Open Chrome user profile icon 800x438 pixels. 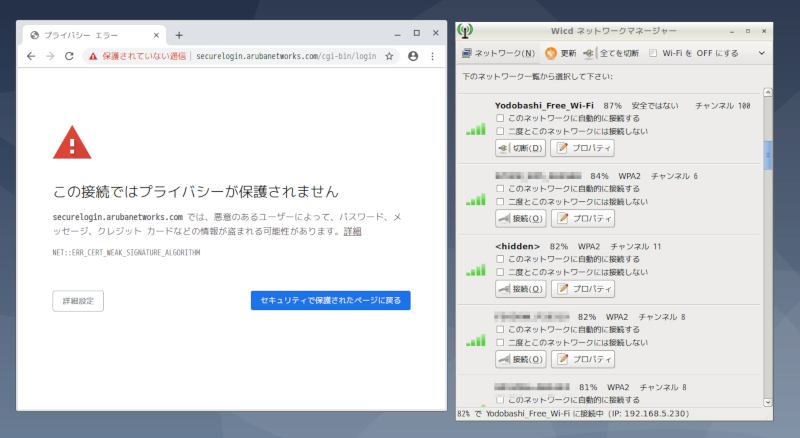[x=413, y=56]
